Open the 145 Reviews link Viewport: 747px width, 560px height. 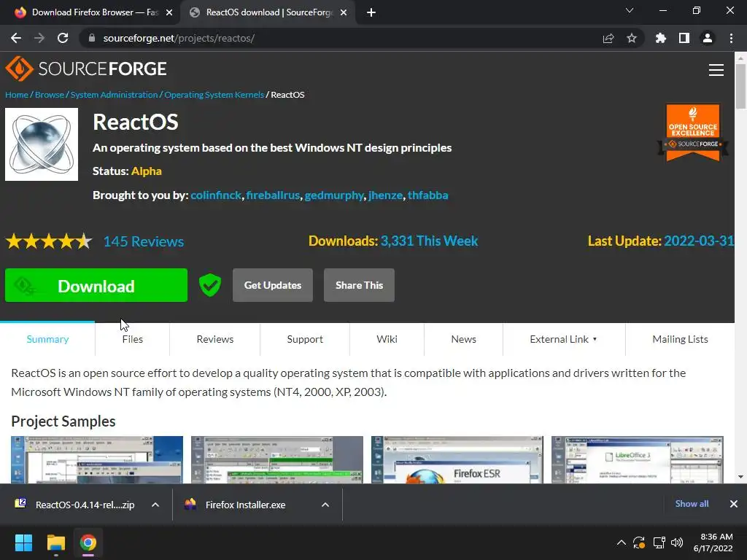144,241
